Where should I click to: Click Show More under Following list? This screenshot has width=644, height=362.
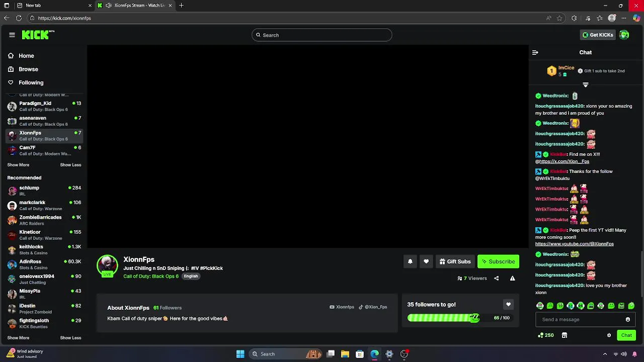[18, 165]
